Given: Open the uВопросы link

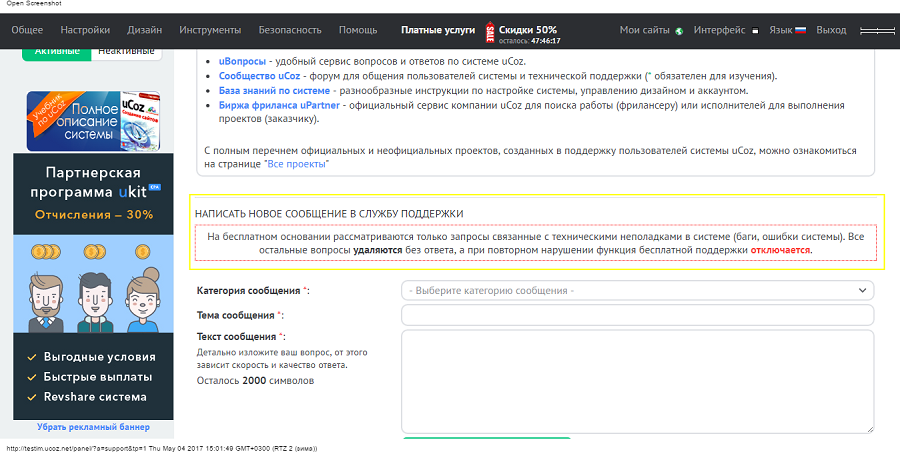Looking at the screenshot, I should pos(242,61).
